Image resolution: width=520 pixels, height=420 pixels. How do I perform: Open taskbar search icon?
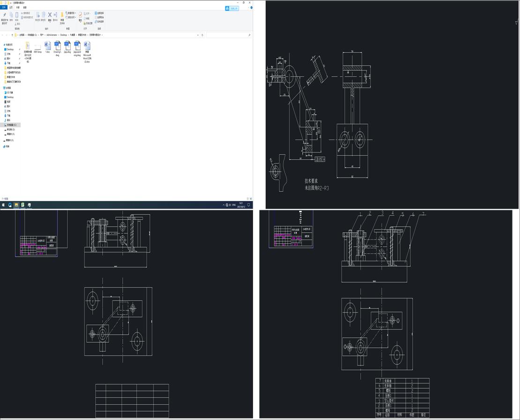(x=10, y=205)
